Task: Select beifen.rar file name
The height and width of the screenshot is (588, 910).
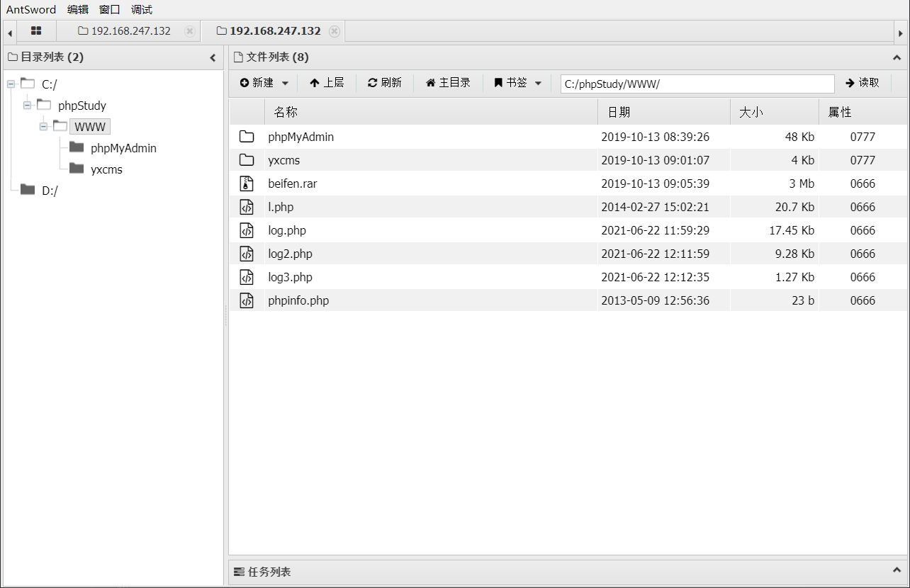Action: pyautogui.click(x=292, y=183)
